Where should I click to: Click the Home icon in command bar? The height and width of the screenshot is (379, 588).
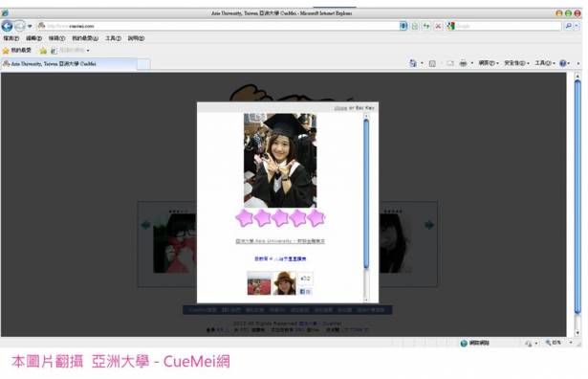click(x=412, y=63)
